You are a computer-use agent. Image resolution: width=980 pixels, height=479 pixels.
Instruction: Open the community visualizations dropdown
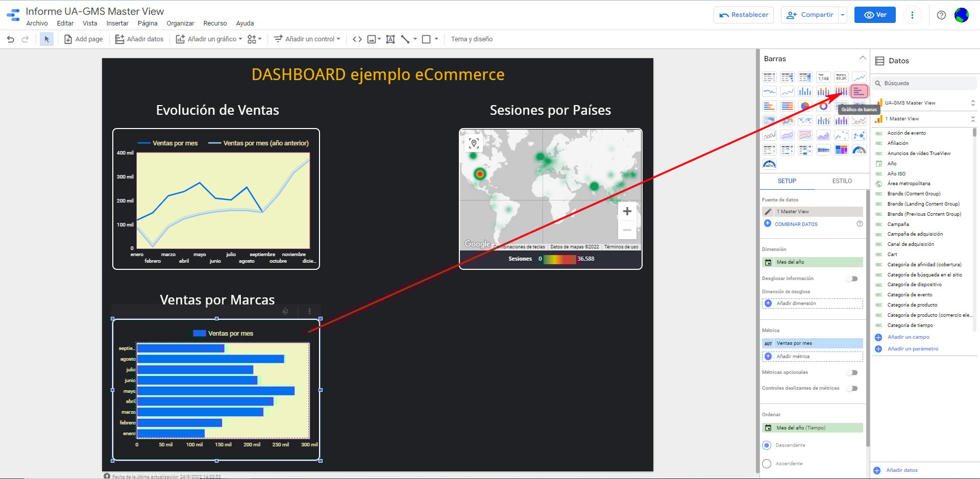254,39
